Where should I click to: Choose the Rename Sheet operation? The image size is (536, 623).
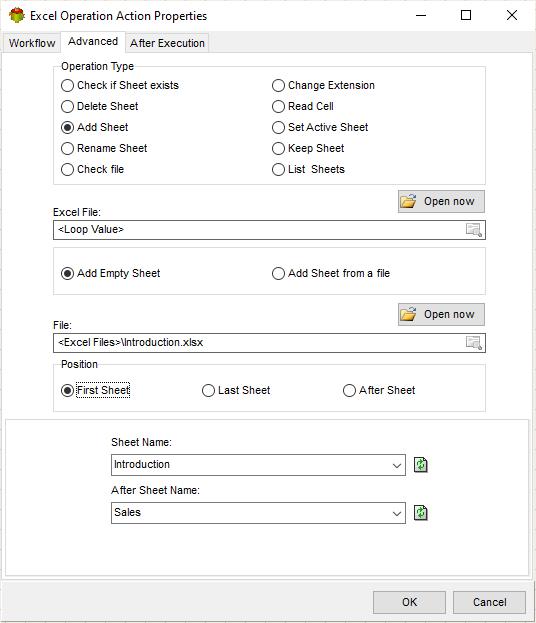104,148
